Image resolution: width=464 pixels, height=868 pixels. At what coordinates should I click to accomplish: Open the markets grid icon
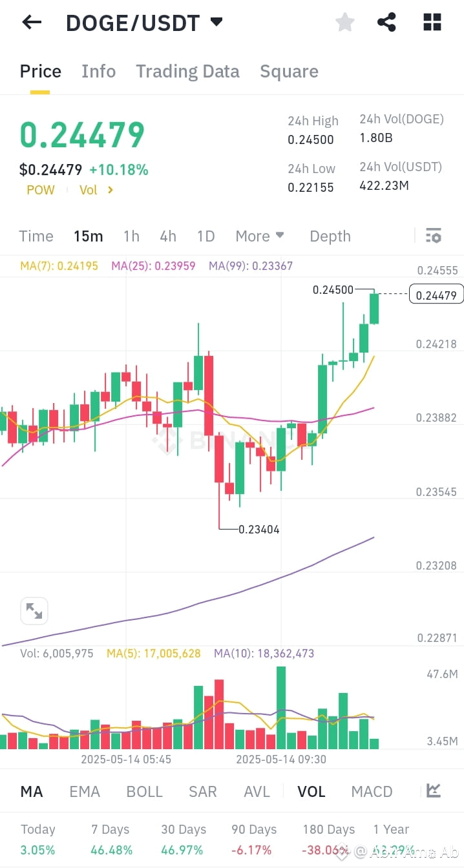coord(432,22)
